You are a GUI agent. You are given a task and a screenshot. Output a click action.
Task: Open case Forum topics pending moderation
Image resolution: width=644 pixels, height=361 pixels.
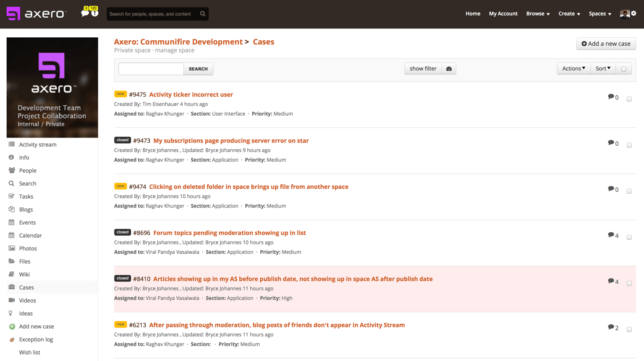[229, 233]
